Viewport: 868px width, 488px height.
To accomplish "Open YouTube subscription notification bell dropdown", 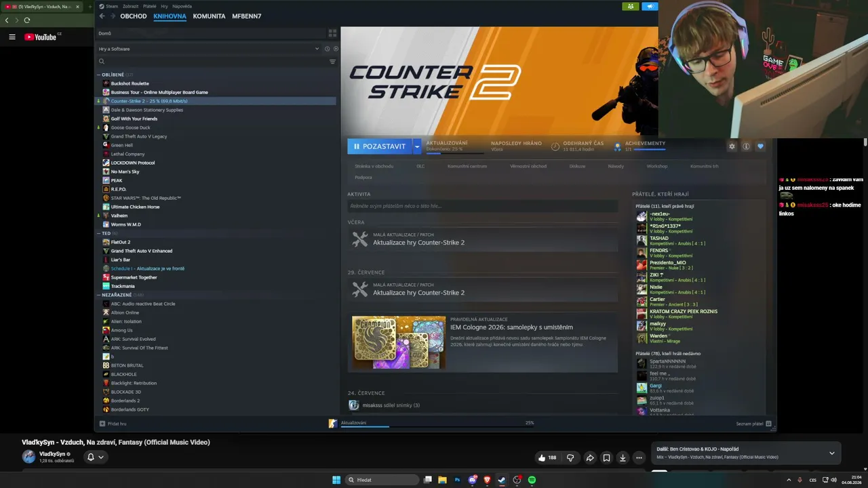I will click(x=94, y=457).
